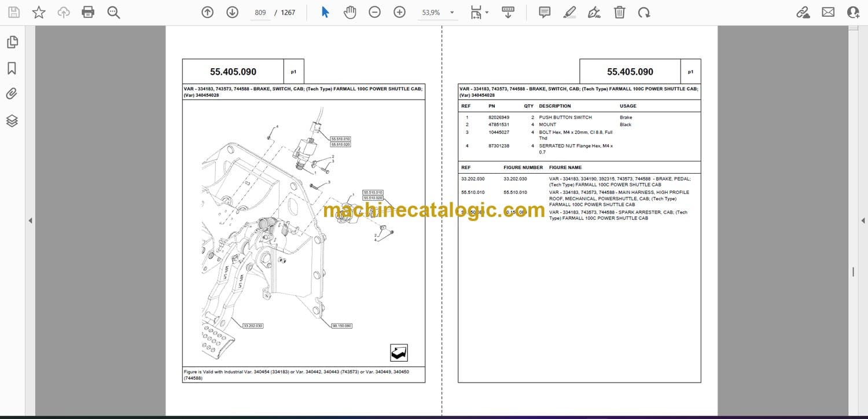The image size is (868, 419).
Task: Open the fit page options dropdown arrow
Action: pyautogui.click(x=487, y=12)
